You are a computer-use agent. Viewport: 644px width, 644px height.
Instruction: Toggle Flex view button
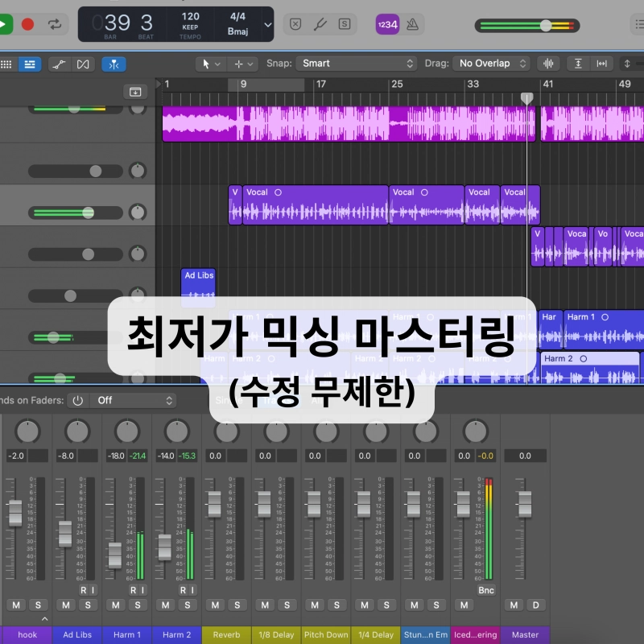click(x=82, y=64)
